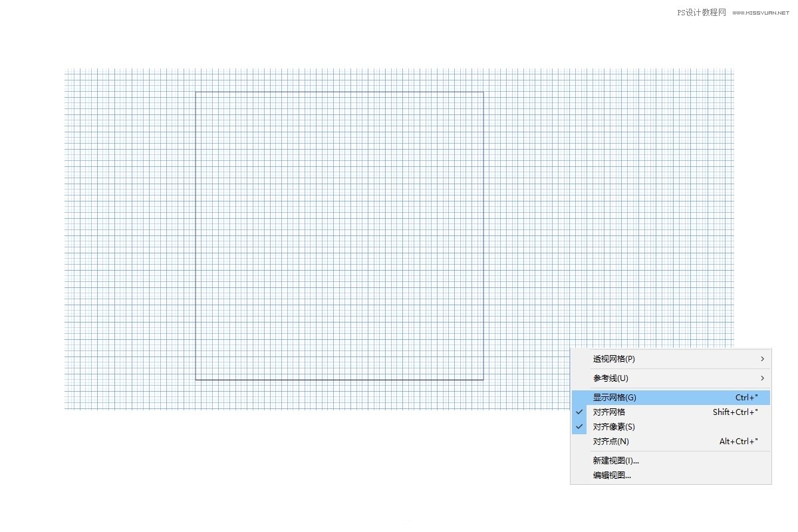The image size is (798, 532).
Task: Choose 编辑视图... from the menu
Action: coord(671,475)
